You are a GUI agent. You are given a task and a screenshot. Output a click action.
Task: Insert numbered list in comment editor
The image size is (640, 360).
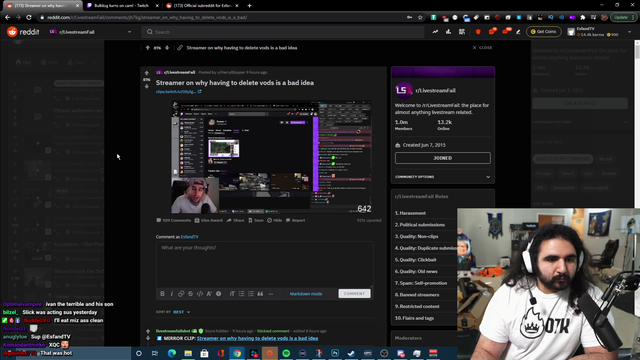click(251, 294)
